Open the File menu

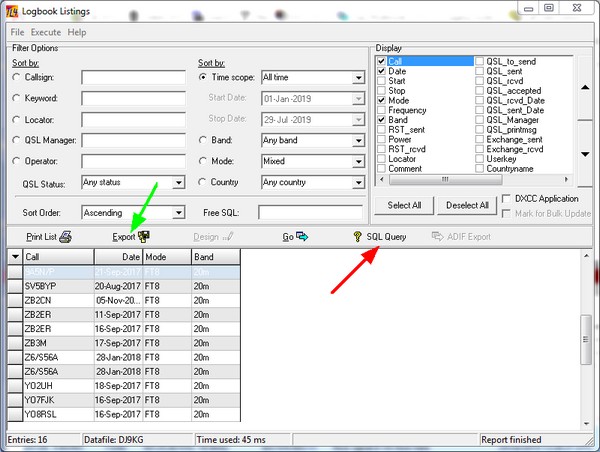point(17,32)
